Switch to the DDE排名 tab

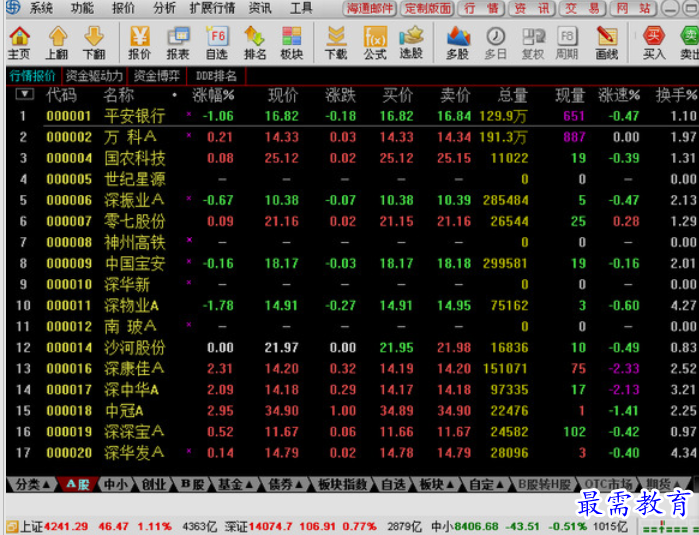216,76
